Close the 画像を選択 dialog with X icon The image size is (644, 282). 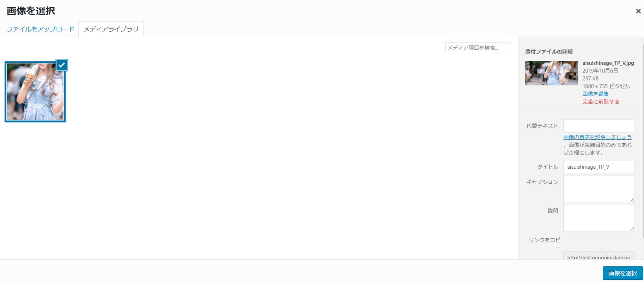(638, 11)
